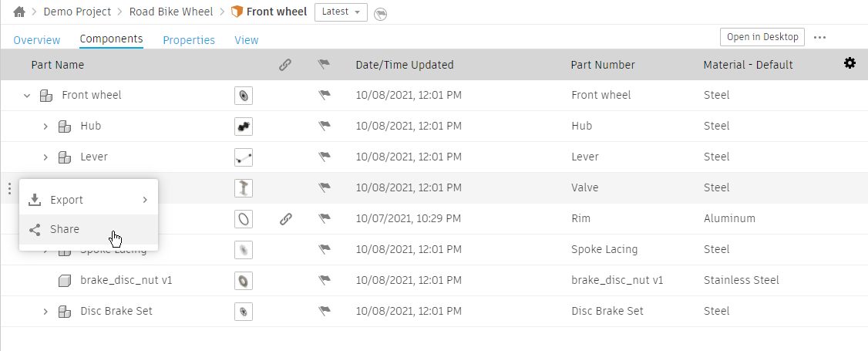Switch to the Properties tab
Viewport: 868px width, 351px height.
[188, 40]
